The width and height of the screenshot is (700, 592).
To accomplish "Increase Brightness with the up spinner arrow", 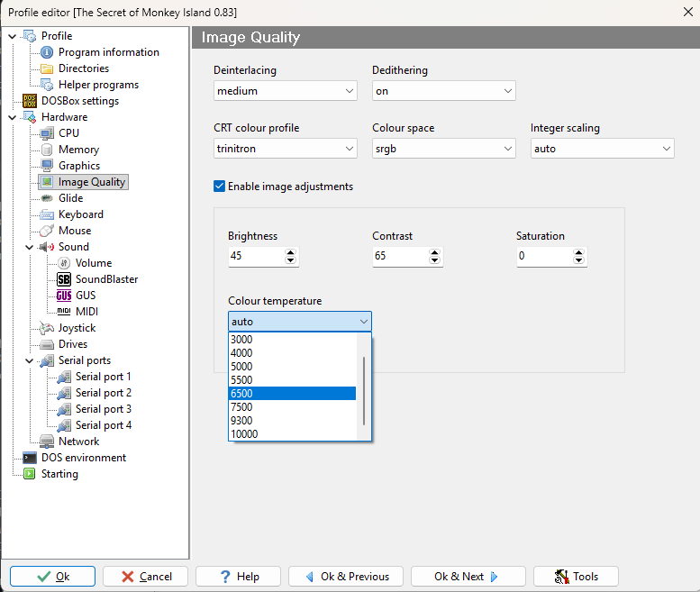I will click(291, 252).
